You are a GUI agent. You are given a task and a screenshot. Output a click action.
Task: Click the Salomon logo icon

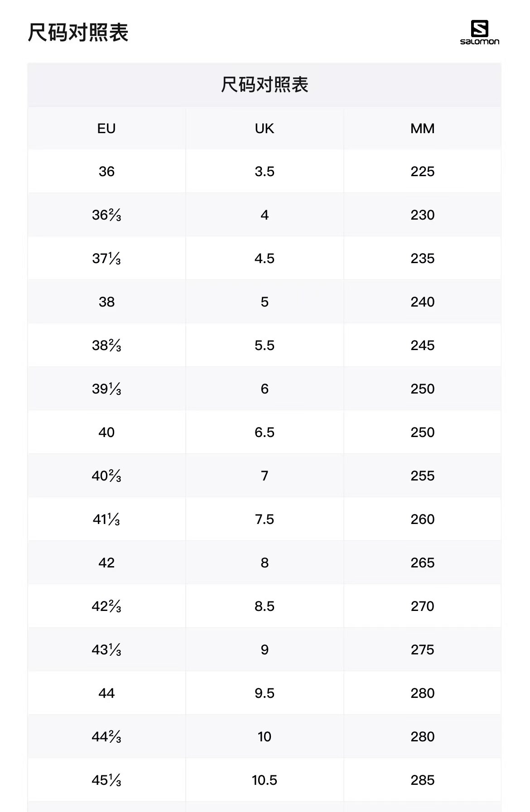pos(479,33)
